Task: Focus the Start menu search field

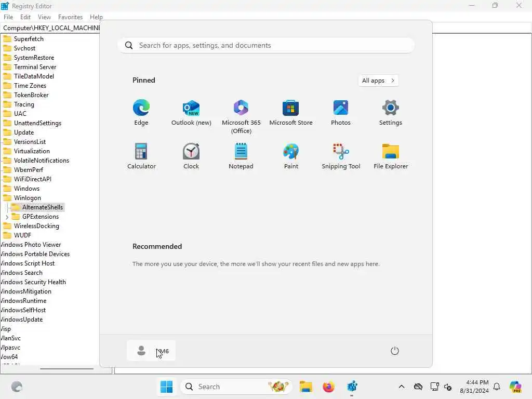Action: (266, 46)
